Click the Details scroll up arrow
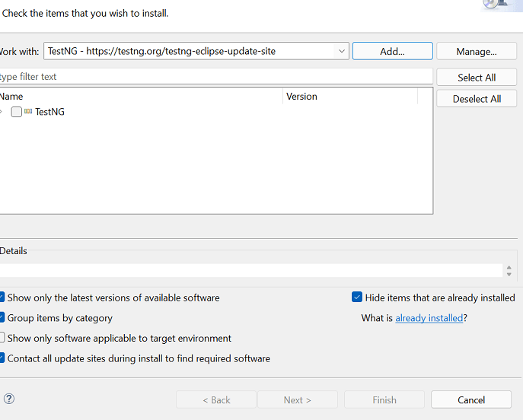Screen dimensions: 523x420 click(x=509, y=268)
